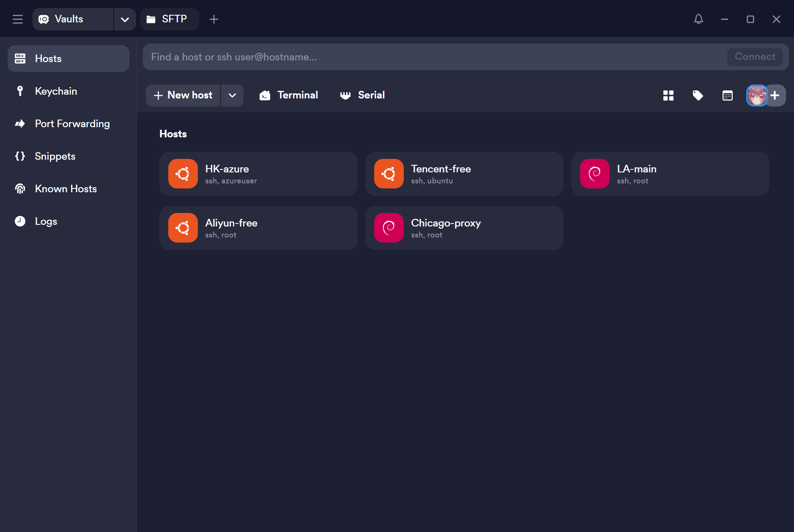Open the HK-azure host card
This screenshot has height=532, width=794.
pos(258,174)
